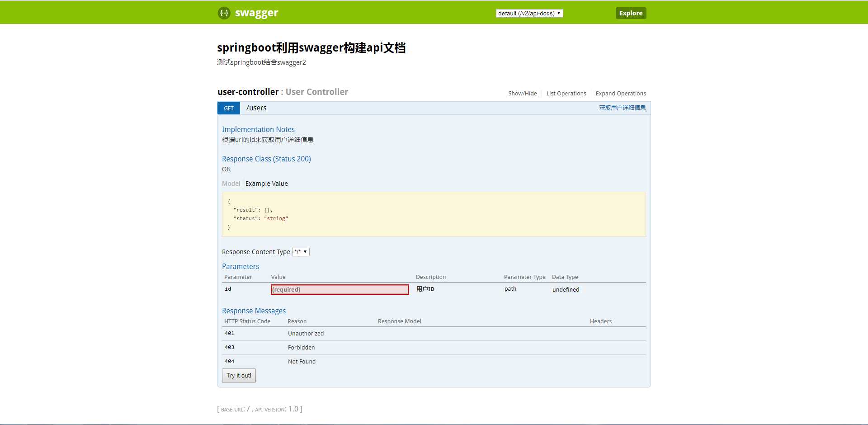Click Expand Operations link
This screenshot has width=868, height=425.
click(621, 94)
